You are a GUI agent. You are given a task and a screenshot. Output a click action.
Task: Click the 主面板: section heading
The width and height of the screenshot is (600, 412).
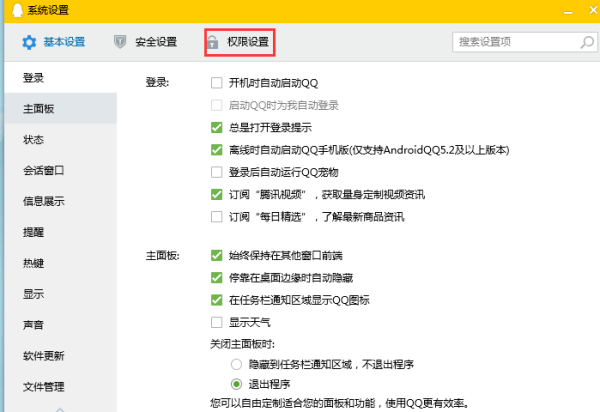(x=162, y=255)
